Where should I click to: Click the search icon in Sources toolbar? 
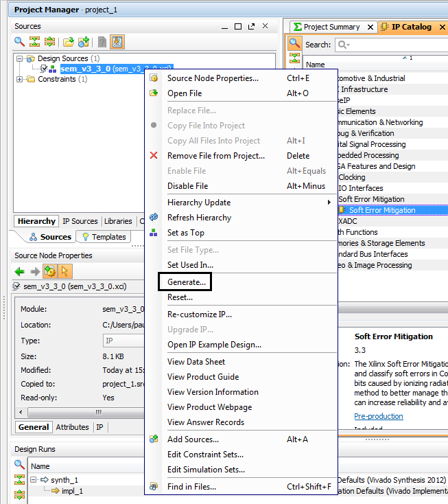pyautogui.click(x=20, y=43)
